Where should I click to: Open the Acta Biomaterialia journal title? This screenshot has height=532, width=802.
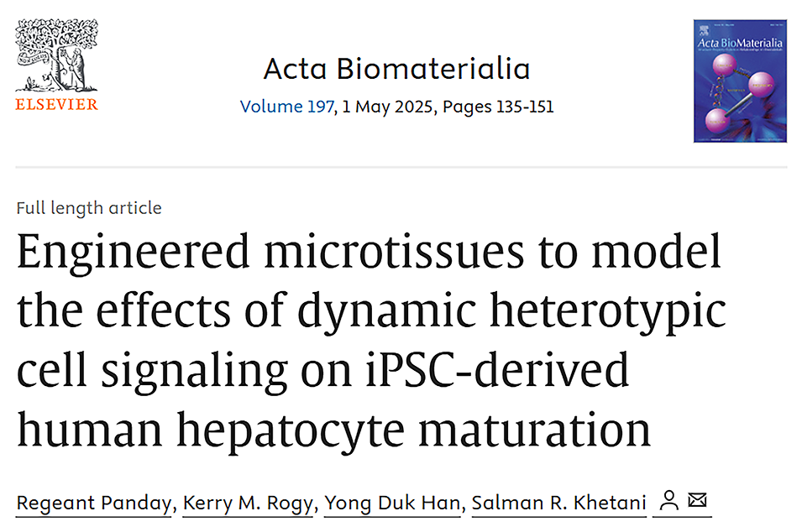click(x=396, y=69)
